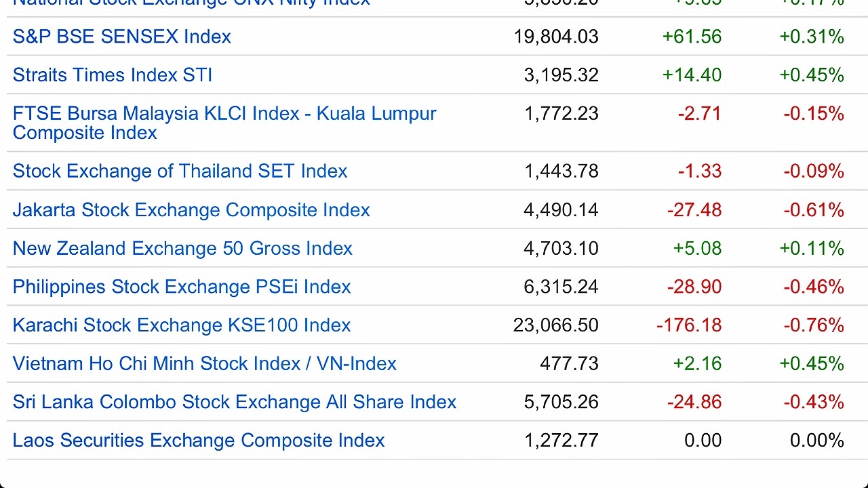Click the SENSEX value 19,804.03
This screenshot has width=868, height=488.
coord(556,37)
